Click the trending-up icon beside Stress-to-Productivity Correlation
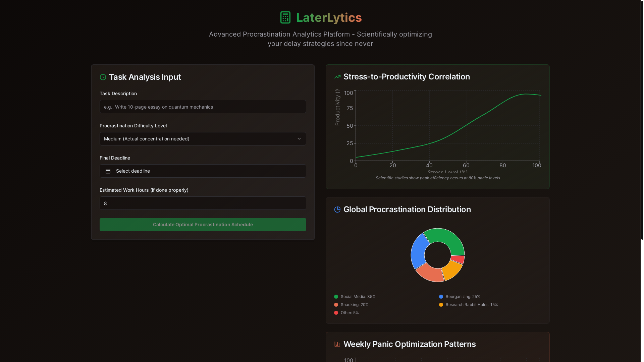Viewport: 644px width, 362px height. [337, 77]
